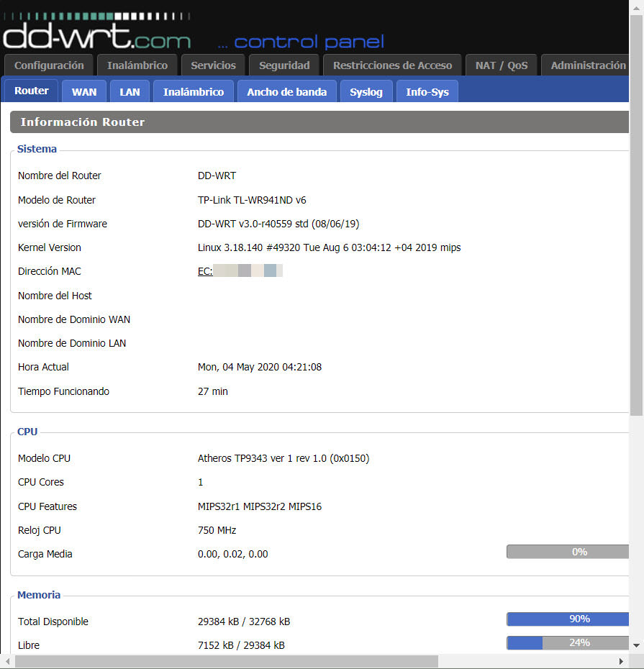View the LAN status sub-tab

click(130, 92)
